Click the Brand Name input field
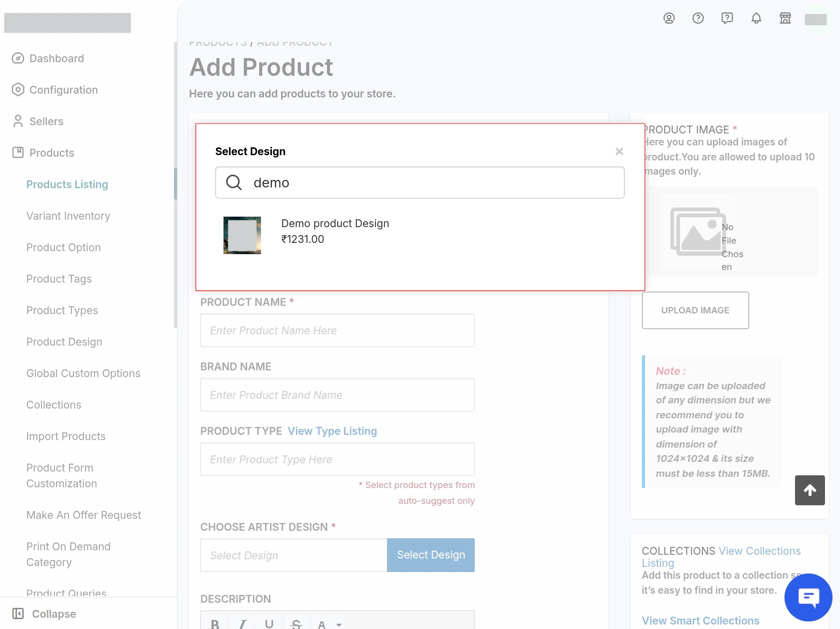Viewport: 840px width, 629px height. click(337, 395)
